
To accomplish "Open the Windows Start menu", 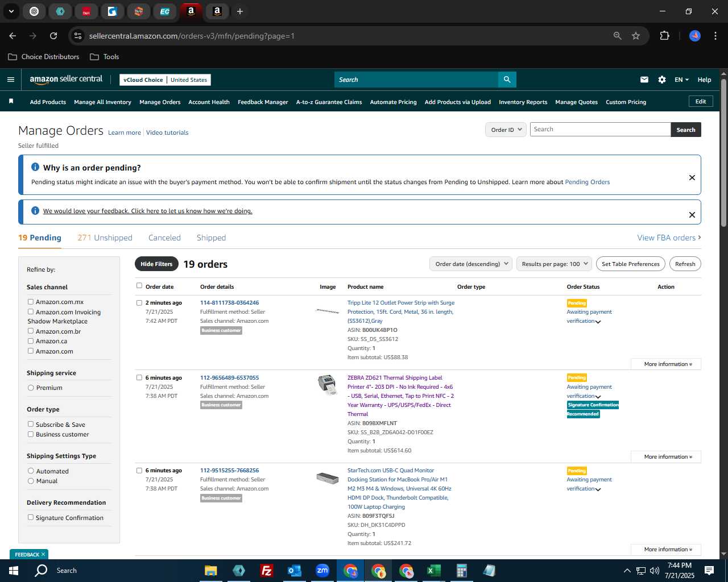I will pyautogui.click(x=14, y=571).
